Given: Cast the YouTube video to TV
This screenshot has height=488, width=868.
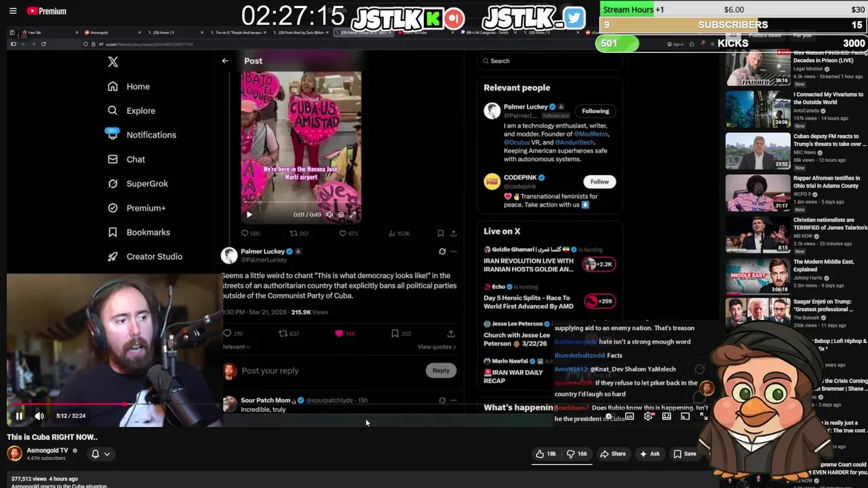Looking at the screenshot, I should (x=685, y=416).
